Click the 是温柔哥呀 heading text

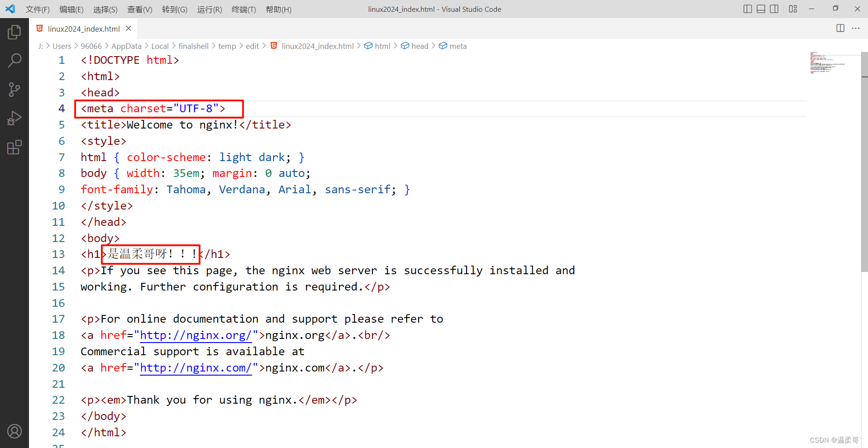point(138,254)
